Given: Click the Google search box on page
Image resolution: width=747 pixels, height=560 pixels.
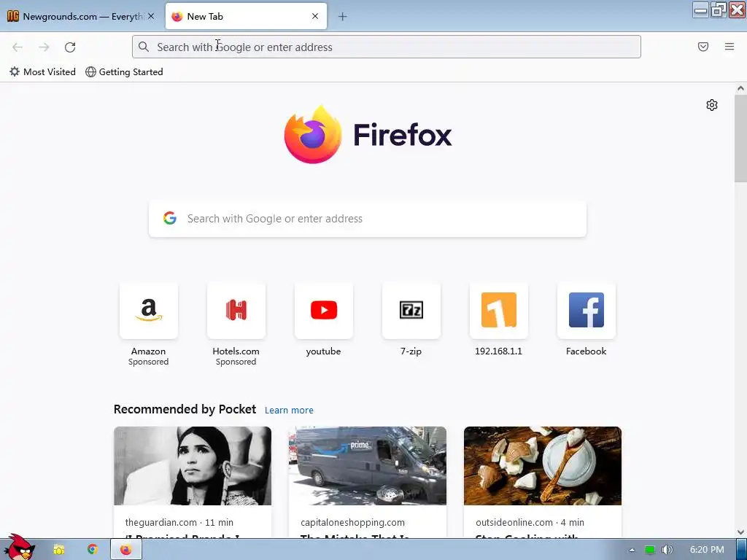Looking at the screenshot, I should (368, 219).
